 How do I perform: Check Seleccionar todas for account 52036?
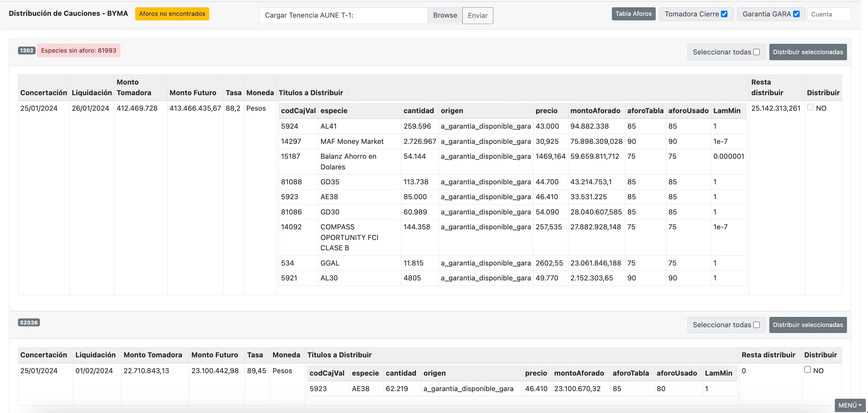tap(757, 325)
